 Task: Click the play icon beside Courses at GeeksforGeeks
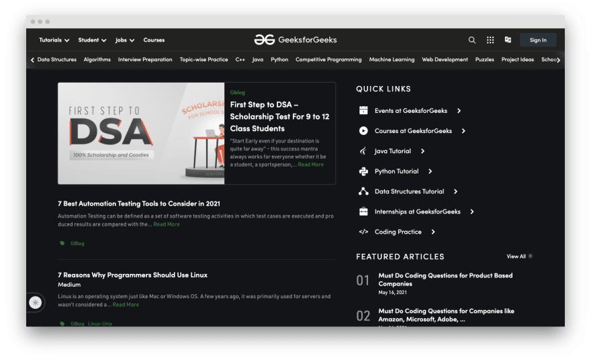click(x=363, y=131)
